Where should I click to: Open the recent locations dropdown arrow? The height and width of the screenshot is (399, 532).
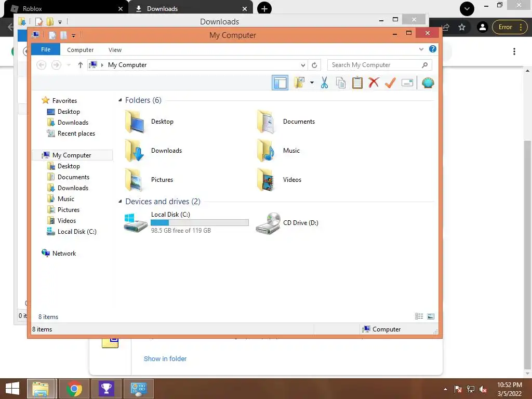pos(69,65)
